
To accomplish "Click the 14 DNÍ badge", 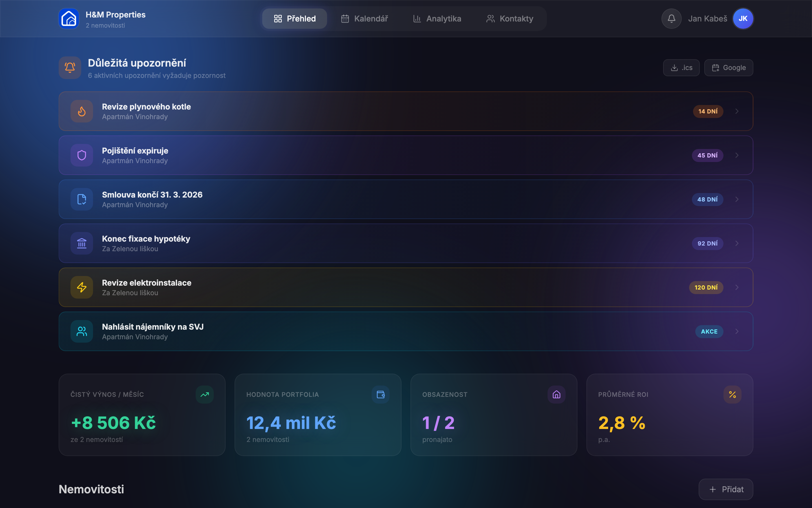I will click(x=708, y=111).
